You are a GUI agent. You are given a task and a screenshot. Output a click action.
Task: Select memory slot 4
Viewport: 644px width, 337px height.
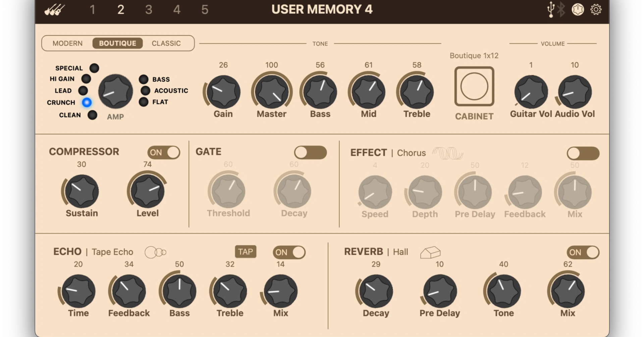[x=177, y=10]
